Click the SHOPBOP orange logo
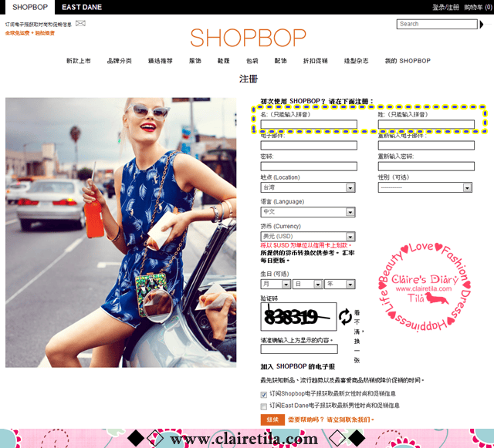494x448 pixels. 247,38
